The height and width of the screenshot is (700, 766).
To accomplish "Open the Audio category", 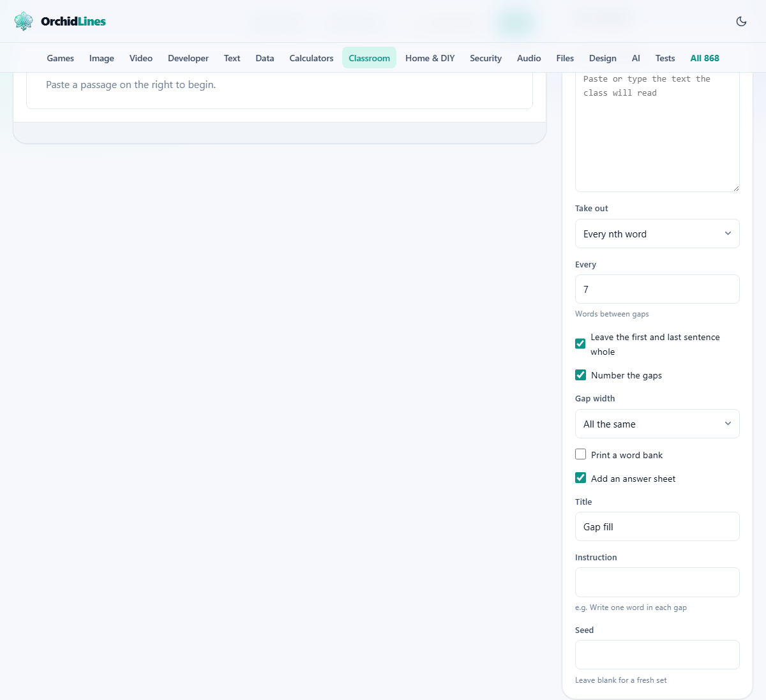I will click(x=529, y=58).
